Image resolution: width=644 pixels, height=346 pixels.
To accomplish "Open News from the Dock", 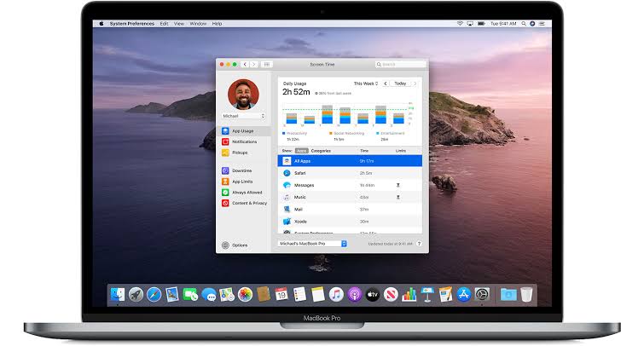I will coord(391,294).
